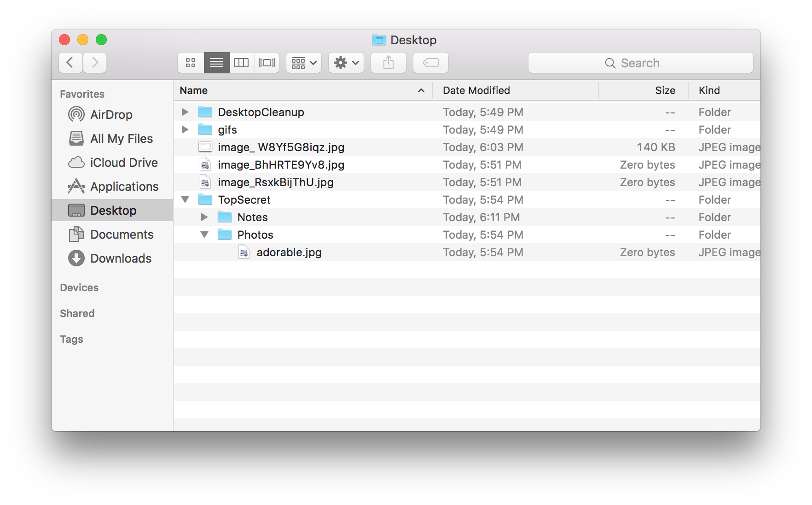
Task: Switch to column view
Action: coord(241,63)
